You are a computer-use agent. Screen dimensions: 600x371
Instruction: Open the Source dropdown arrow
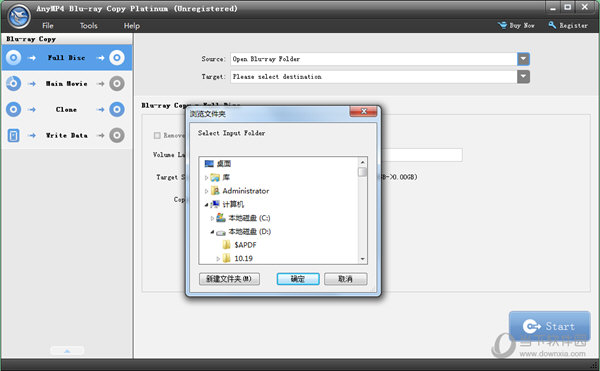point(523,59)
